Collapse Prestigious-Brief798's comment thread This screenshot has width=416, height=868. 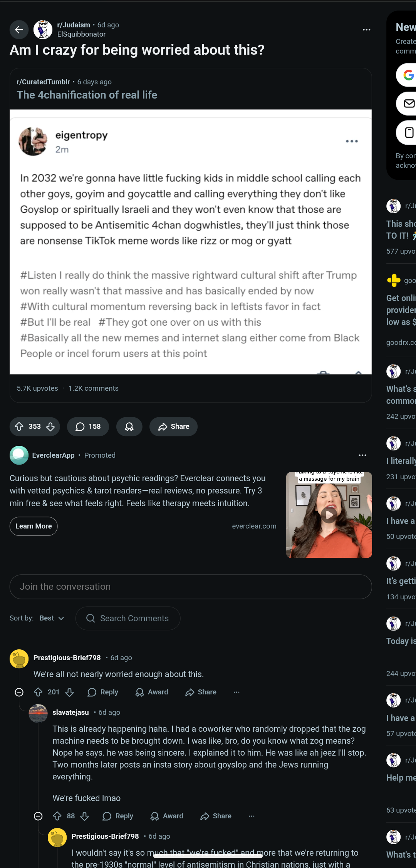coord(19,692)
